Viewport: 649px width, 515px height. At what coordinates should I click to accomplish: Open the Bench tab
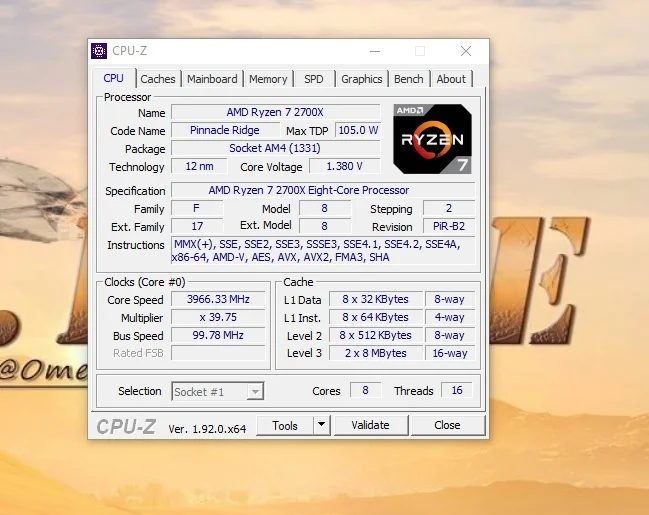(409, 79)
